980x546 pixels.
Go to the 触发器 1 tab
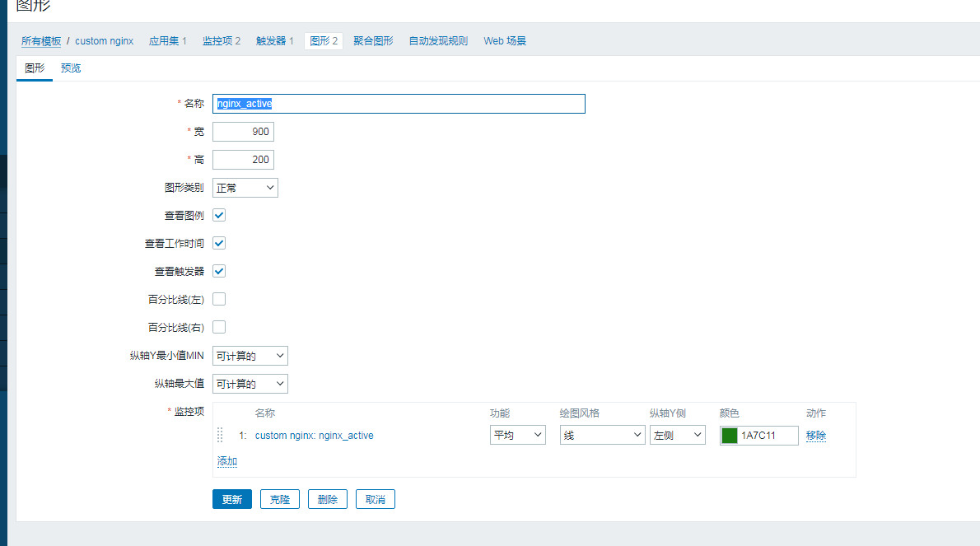click(x=275, y=40)
